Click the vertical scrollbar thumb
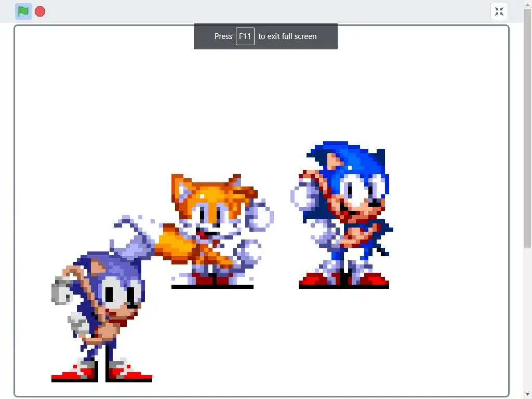The width and height of the screenshot is (532, 399). click(528, 129)
